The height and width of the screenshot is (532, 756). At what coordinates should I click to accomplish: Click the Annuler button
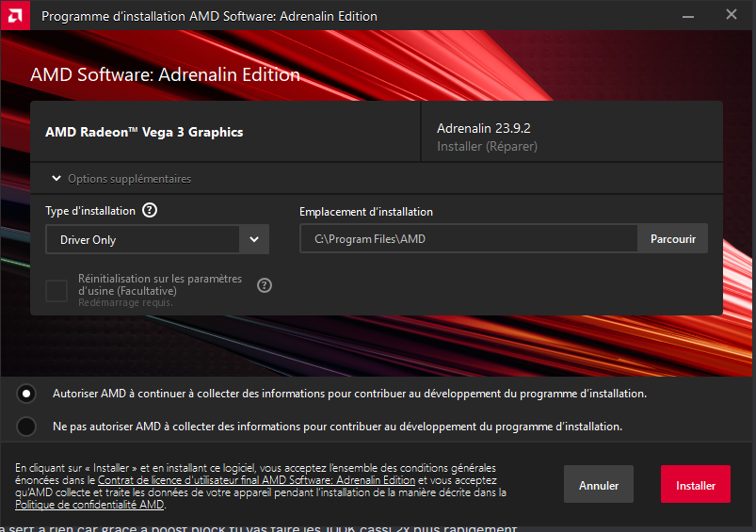(599, 485)
